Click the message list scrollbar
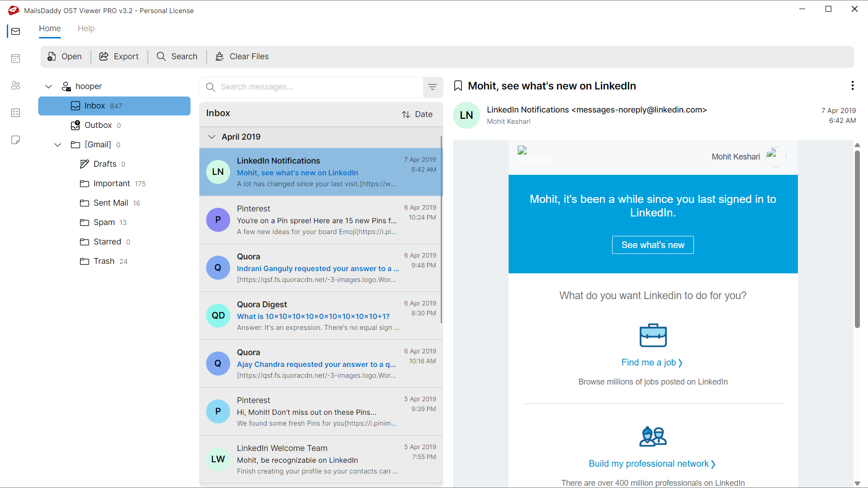868x488 pixels. 441,230
